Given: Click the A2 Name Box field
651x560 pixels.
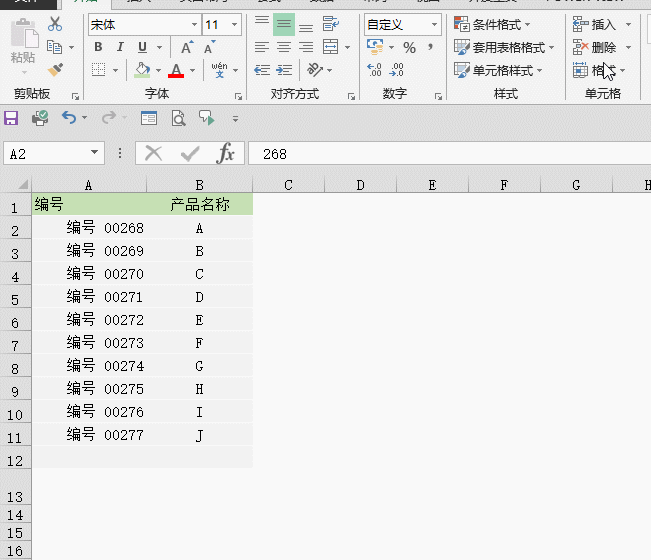Looking at the screenshot, I should coord(46,154).
